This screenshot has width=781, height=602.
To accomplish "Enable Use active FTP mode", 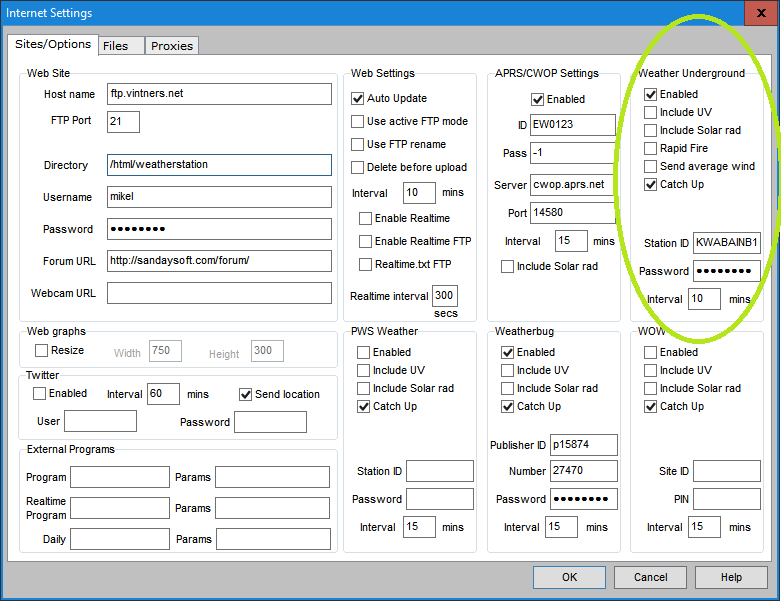I will (x=358, y=122).
